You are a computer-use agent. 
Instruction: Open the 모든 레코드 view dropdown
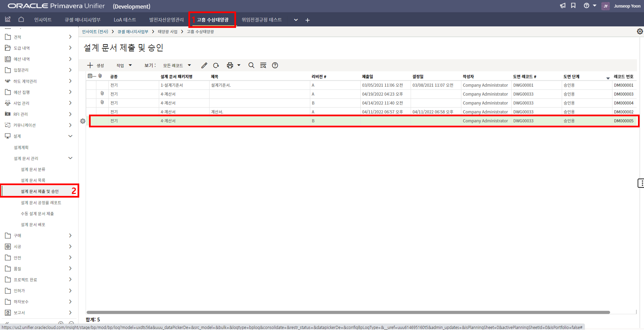(177, 66)
